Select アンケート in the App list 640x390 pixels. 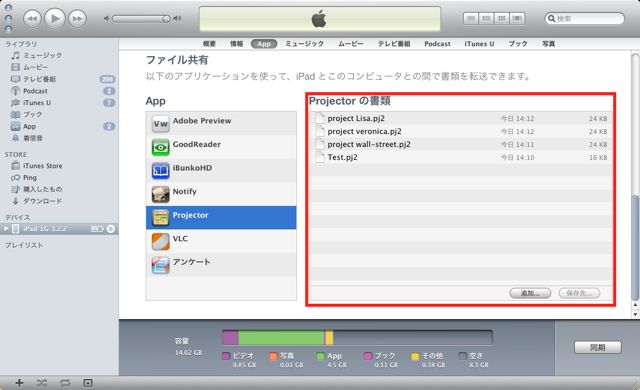[221, 265]
